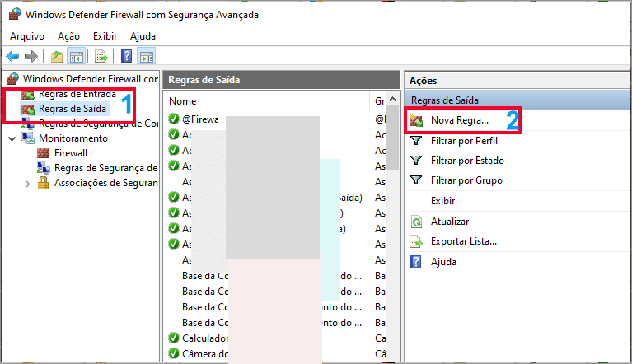
Task: Click the Regras de Entrada wall icon
Action: (x=28, y=95)
